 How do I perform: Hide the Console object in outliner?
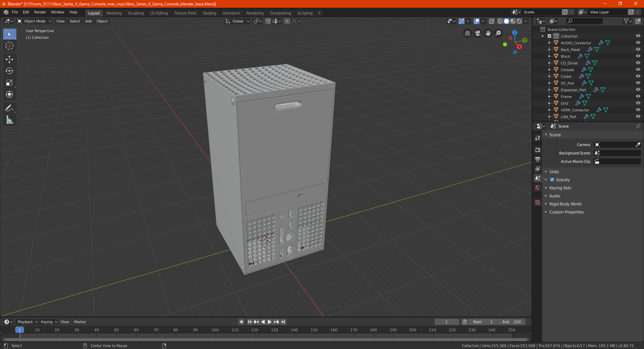click(638, 69)
